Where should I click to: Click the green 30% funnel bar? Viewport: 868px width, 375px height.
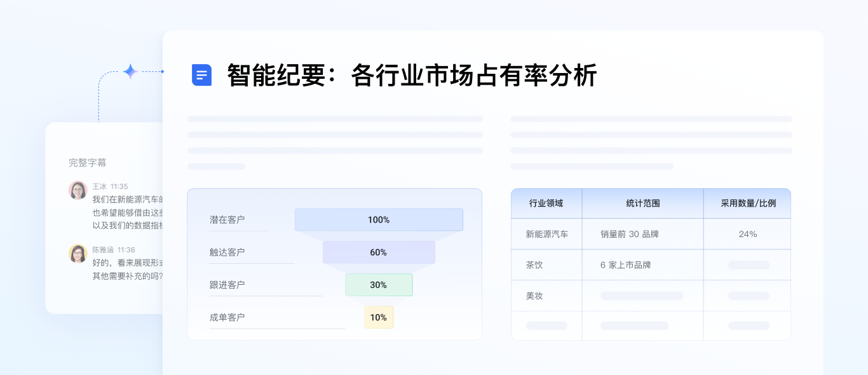379,285
